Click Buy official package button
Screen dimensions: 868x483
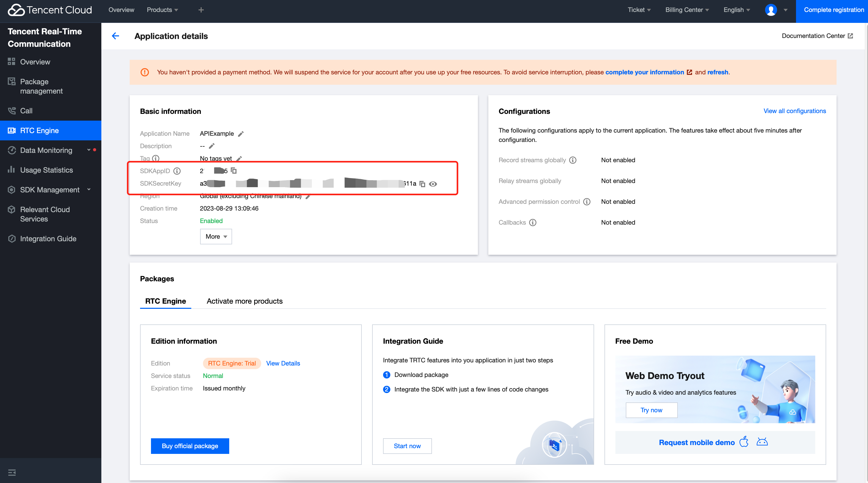[190, 446]
